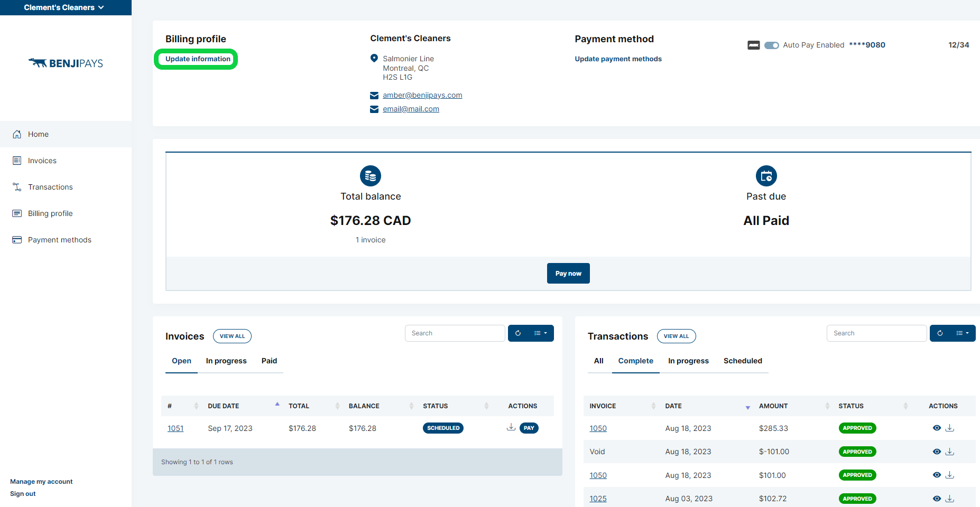
Task: Switch to Open invoices tab
Action: pyautogui.click(x=181, y=361)
